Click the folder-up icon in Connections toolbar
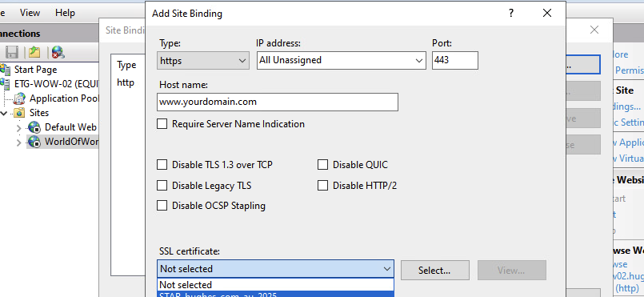This screenshot has width=644, height=297. coord(34,52)
